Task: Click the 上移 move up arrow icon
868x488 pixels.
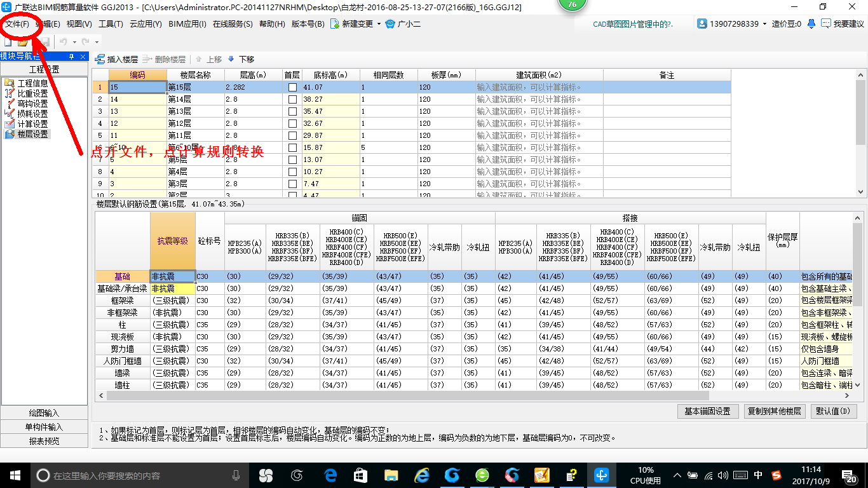Action: point(199,59)
